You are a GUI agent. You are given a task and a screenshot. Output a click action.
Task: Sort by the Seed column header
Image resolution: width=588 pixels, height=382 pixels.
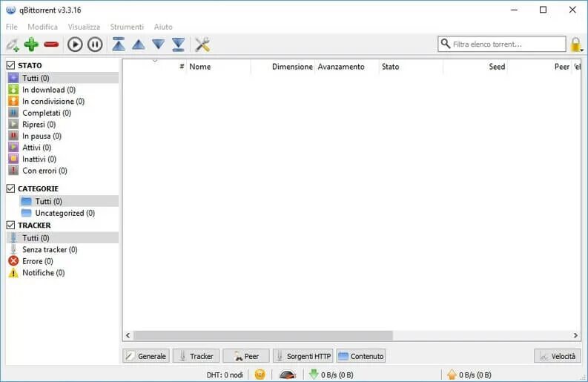(475, 67)
